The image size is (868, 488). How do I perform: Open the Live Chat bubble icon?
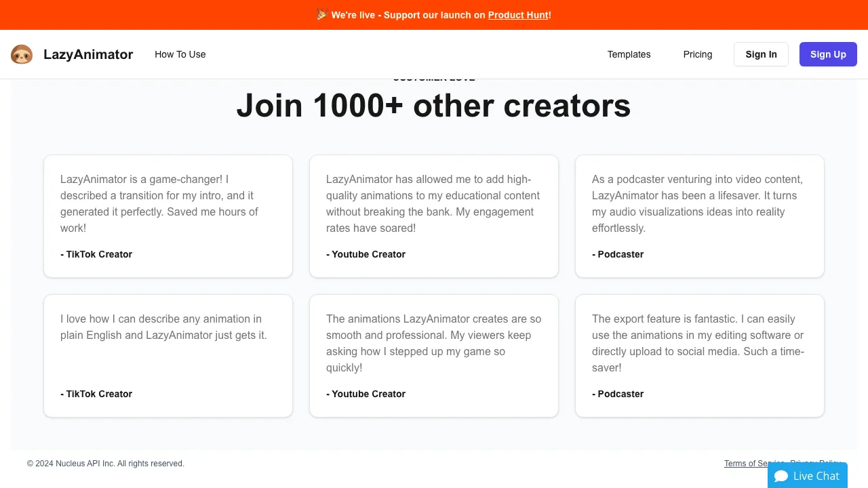tap(782, 476)
